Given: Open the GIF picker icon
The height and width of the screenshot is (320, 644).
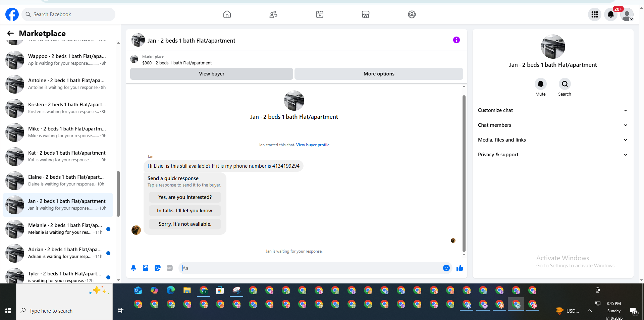Looking at the screenshot, I should tap(170, 268).
